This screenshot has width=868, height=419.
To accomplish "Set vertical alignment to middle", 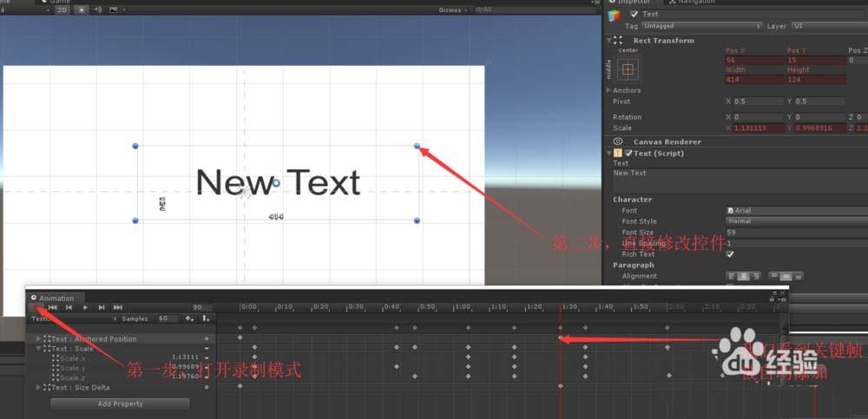I will click(x=785, y=276).
